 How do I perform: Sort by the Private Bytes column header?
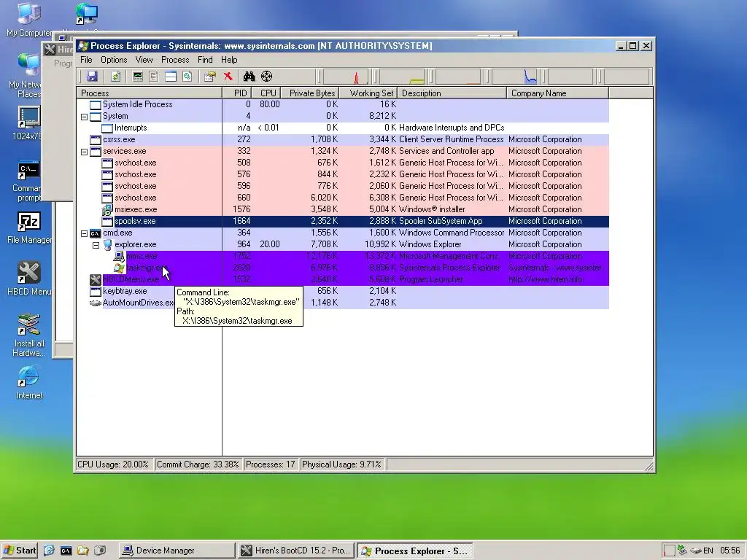[310, 93]
